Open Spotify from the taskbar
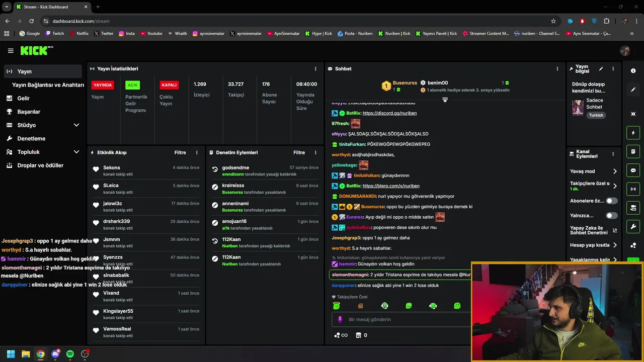This screenshot has width=644, height=362. (x=70, y=354)
